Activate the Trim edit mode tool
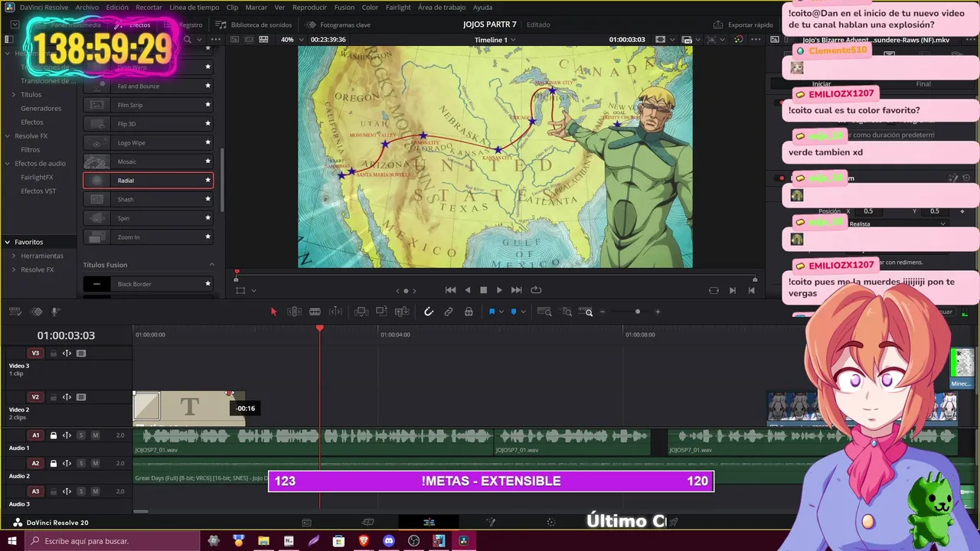This screenshot has height=551, width=980. tap(294, 311)
